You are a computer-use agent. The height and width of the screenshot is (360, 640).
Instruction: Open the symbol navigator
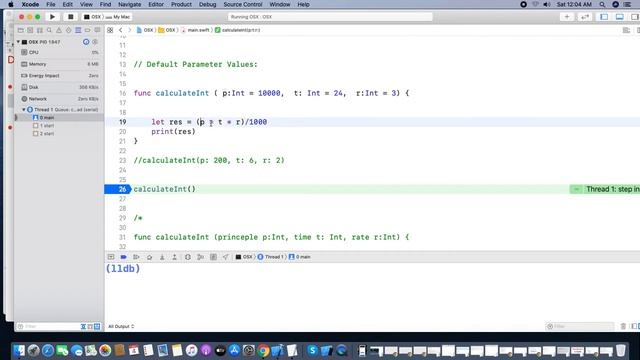(x=40, y=30)
